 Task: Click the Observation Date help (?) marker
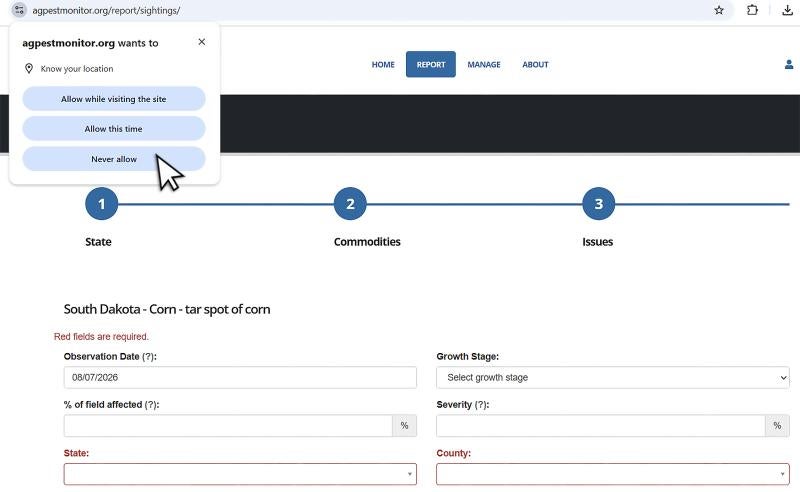pos(148,356)
